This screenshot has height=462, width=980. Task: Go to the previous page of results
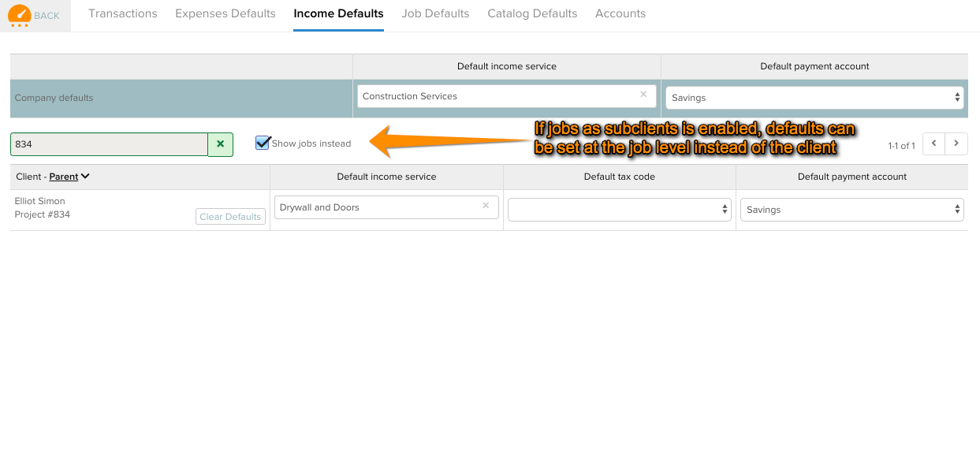tap(933, 143)
